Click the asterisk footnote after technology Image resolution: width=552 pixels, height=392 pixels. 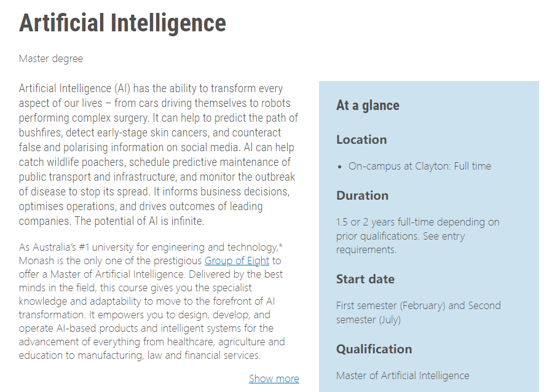point(281,247)
